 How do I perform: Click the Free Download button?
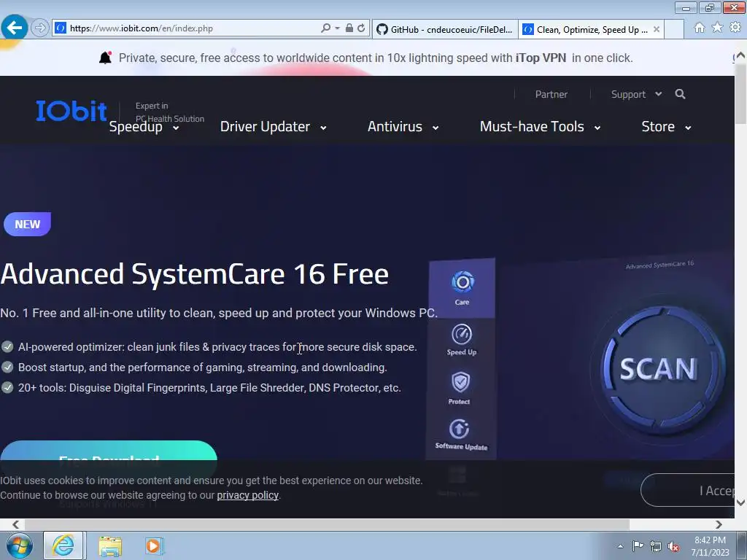point(109,451)
